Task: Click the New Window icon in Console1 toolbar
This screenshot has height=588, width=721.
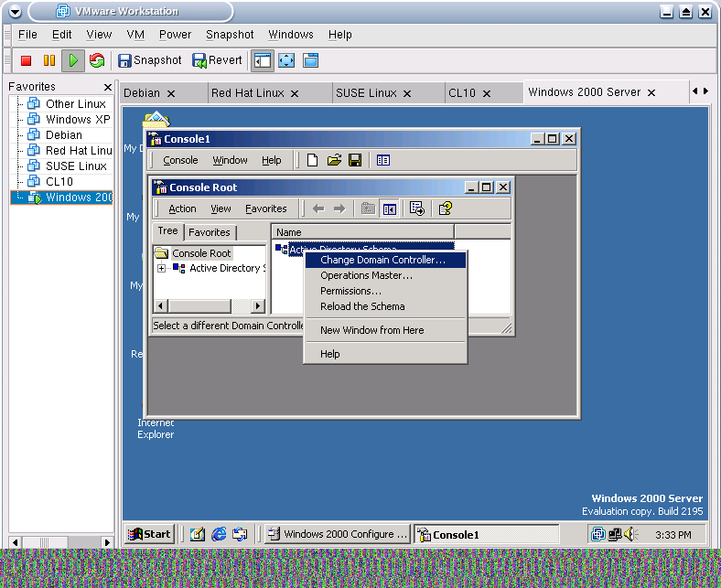Action: [383, 160]
